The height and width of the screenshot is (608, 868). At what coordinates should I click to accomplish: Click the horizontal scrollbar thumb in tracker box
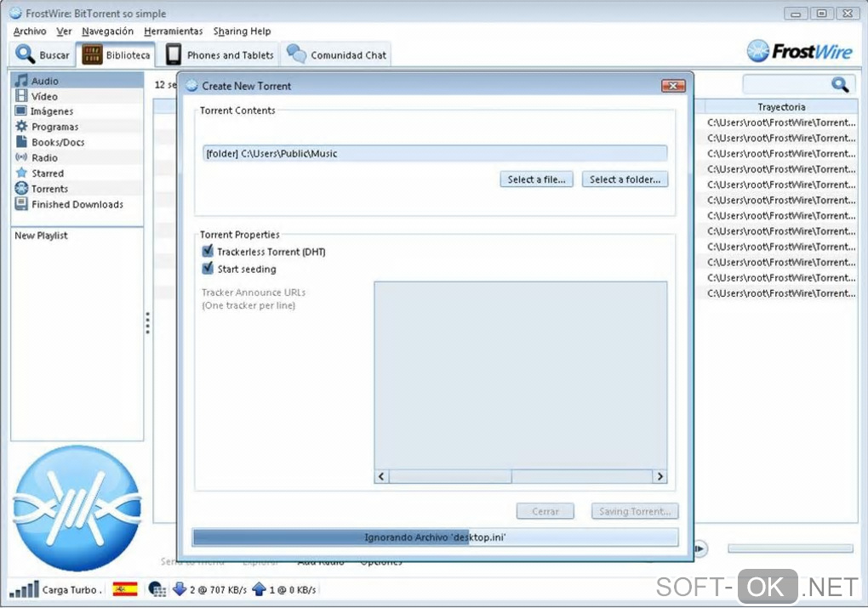click(x=451, y=476)
